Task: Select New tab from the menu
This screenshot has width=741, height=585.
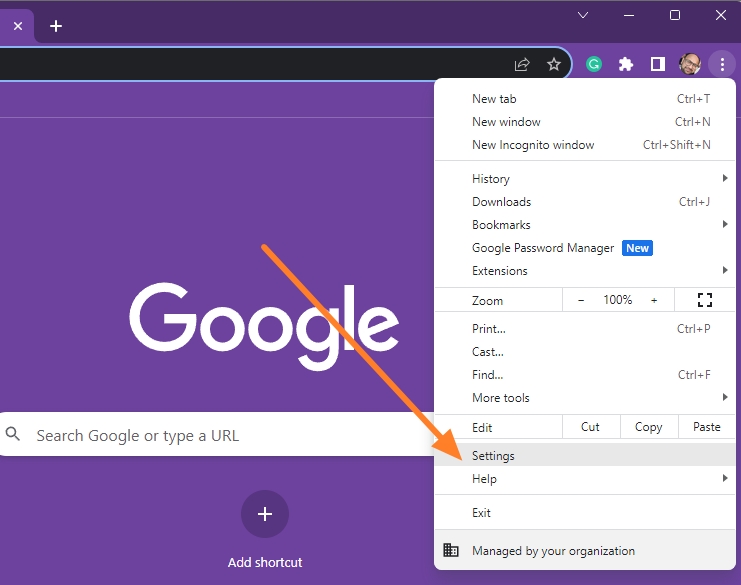Action: pos(585,99)
